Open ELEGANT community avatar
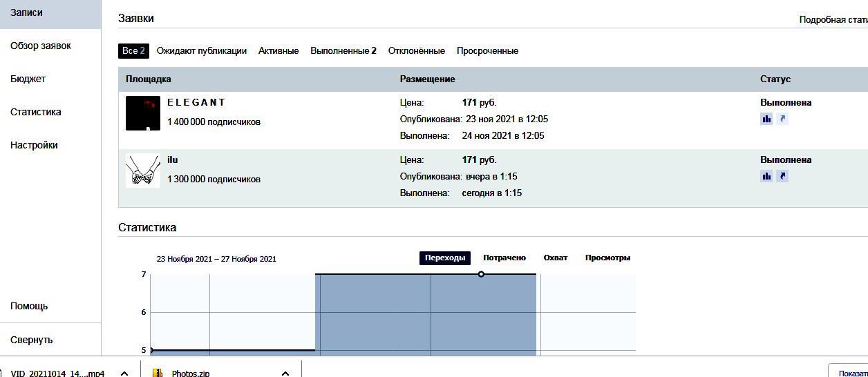 pyautogui.click(x=143, y=113)
